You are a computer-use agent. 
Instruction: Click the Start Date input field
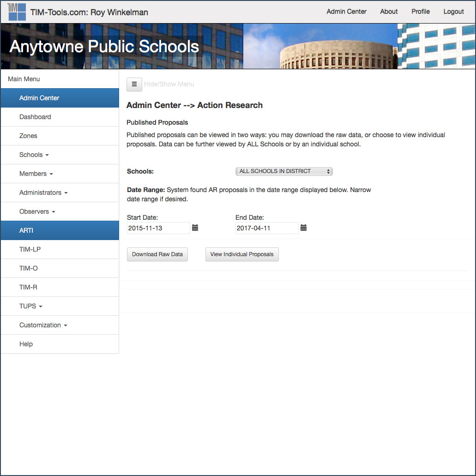[158, 228]
